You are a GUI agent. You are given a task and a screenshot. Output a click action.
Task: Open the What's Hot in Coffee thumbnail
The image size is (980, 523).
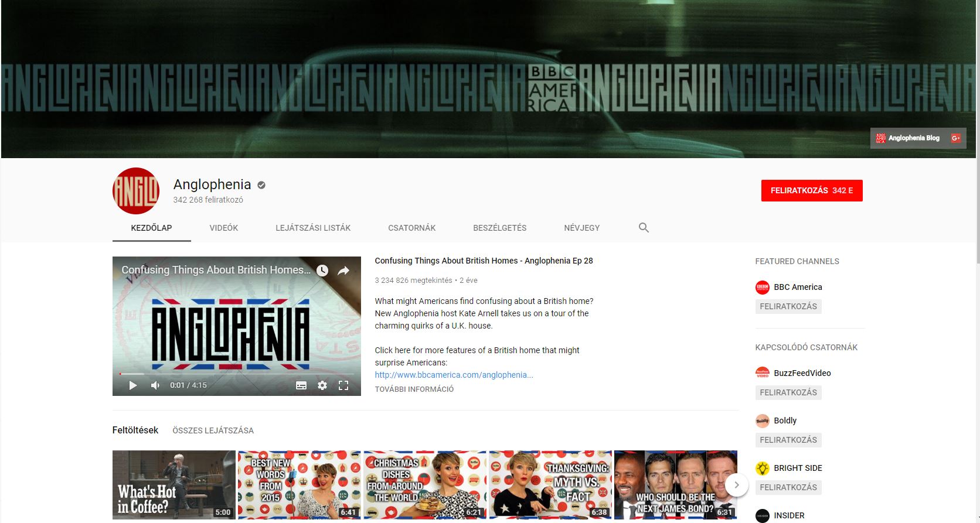pyautogui.click(x=174, y=484)
